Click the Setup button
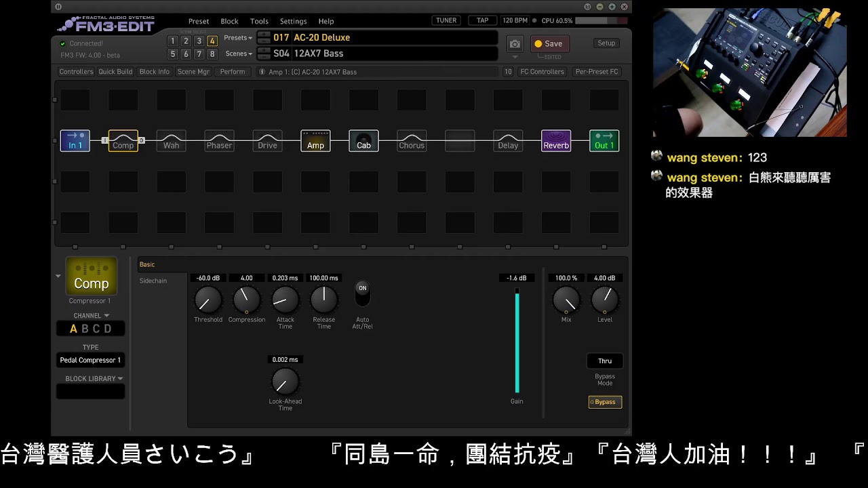 tap(606, 43)
